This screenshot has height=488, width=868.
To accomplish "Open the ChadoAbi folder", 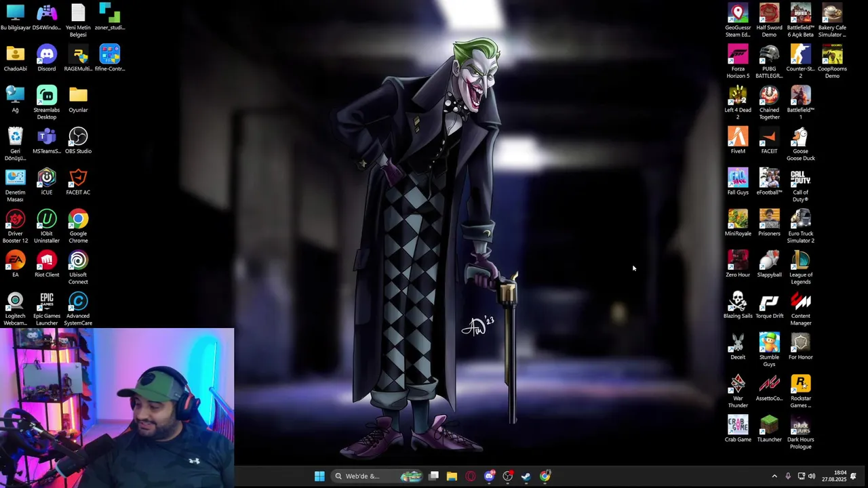I will [x=15, y=58].
